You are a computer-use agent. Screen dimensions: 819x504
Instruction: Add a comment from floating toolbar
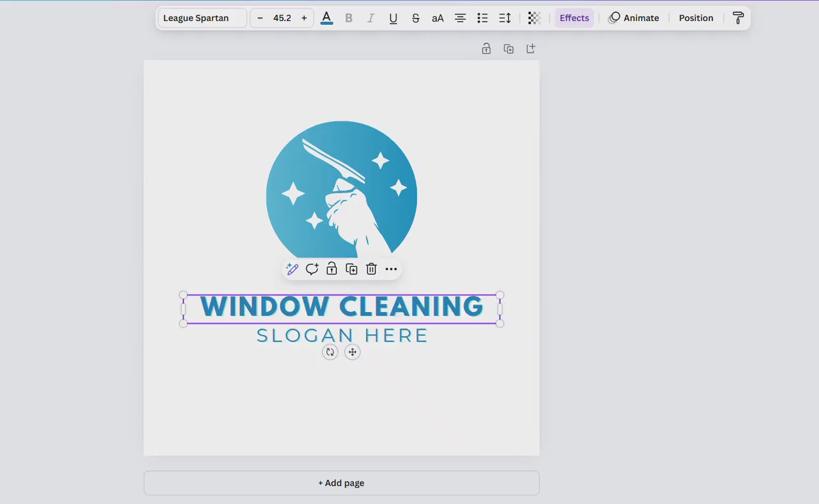(312, 269)
